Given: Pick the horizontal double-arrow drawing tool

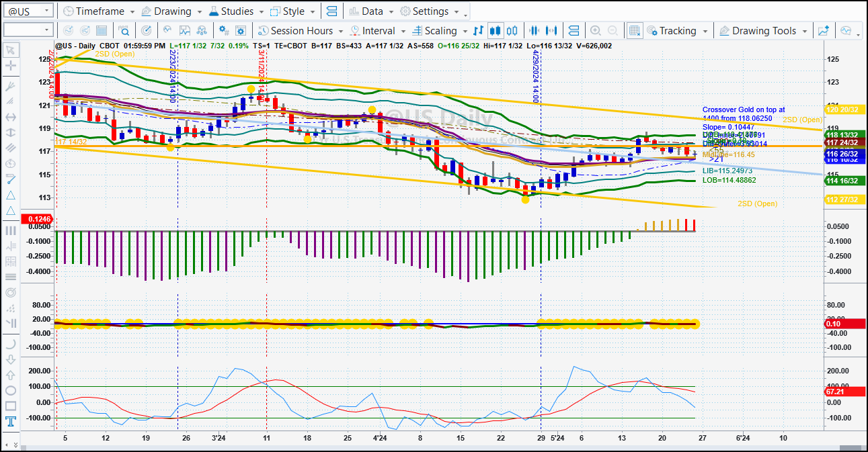Looking at the screenshot, I should (x=10, y=118).
